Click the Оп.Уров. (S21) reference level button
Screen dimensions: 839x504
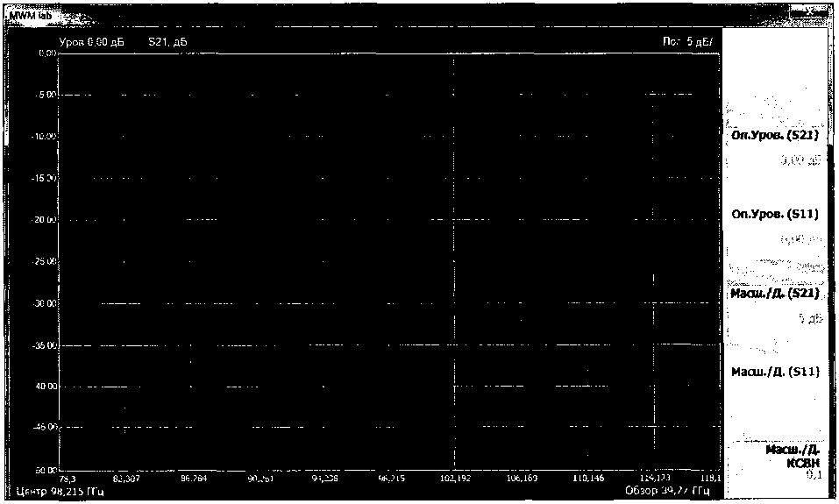[x=775, y=136]
